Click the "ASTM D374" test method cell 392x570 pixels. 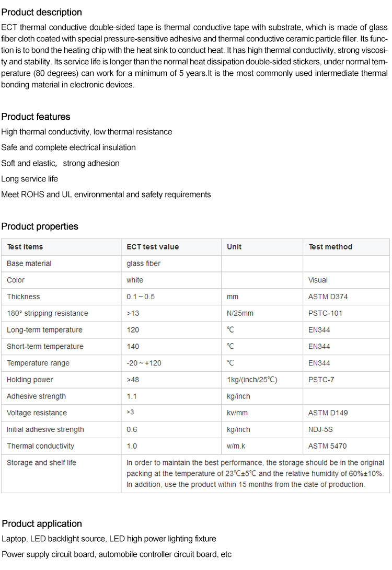(x=328, y=297)
